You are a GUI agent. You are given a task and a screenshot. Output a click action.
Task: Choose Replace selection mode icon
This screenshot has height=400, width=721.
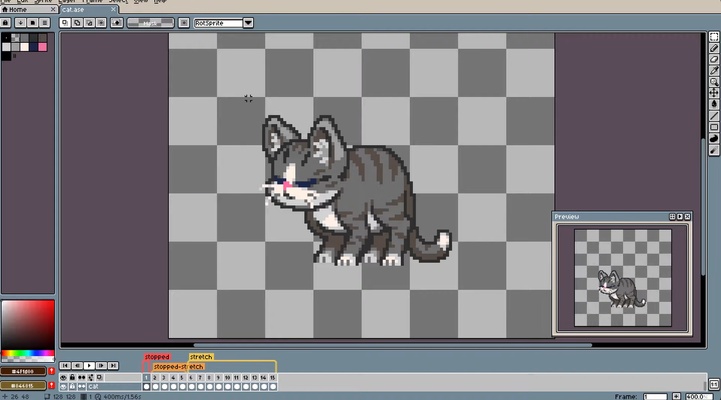(x=65, y=23)
